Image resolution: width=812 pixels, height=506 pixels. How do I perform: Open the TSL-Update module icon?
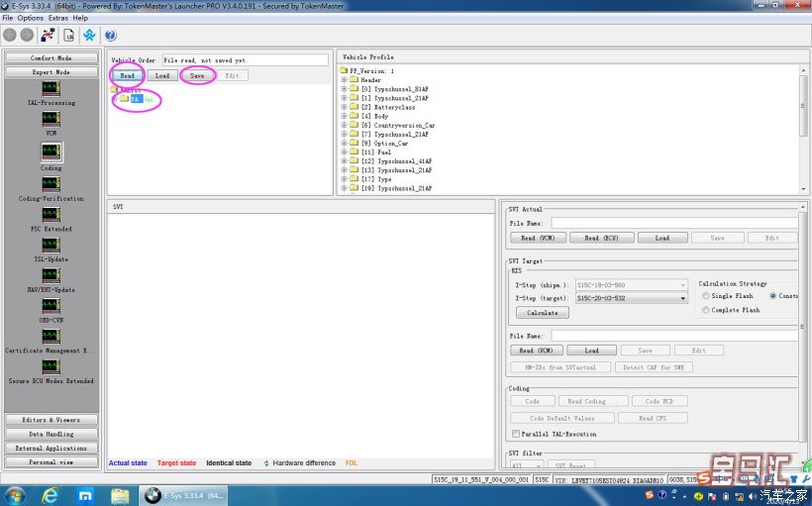pos(51,245)
